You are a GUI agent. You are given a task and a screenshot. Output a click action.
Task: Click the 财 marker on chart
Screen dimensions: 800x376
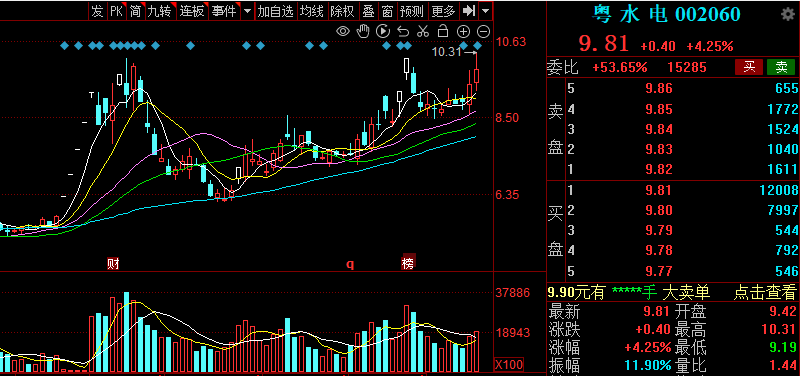point(113,264)
